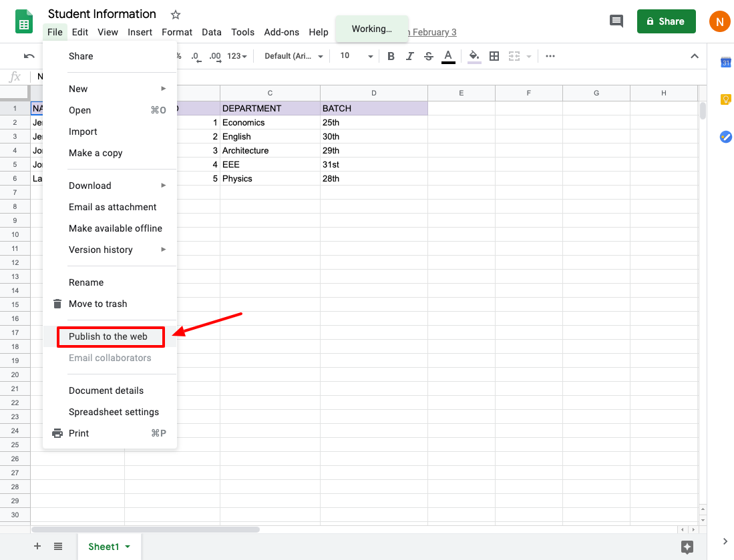
Task: Click the last edit February 3 link
Action: click(x=433, y=31)
